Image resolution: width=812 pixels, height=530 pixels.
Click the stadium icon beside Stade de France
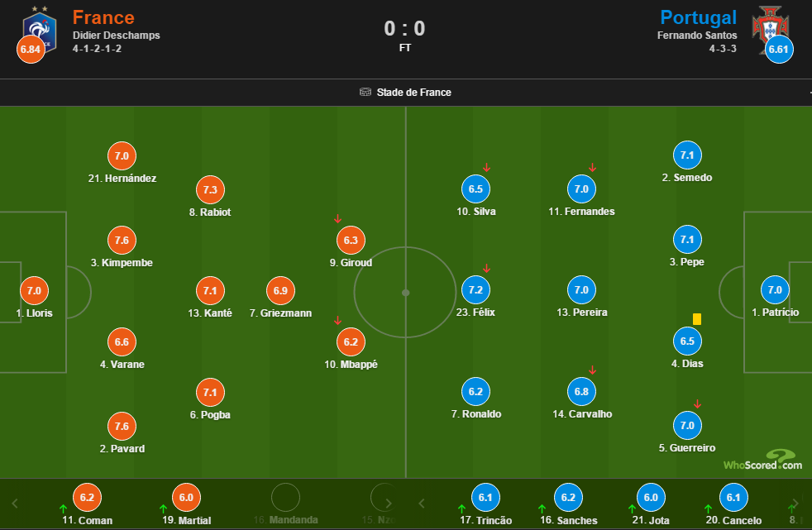tap(365, 93)
